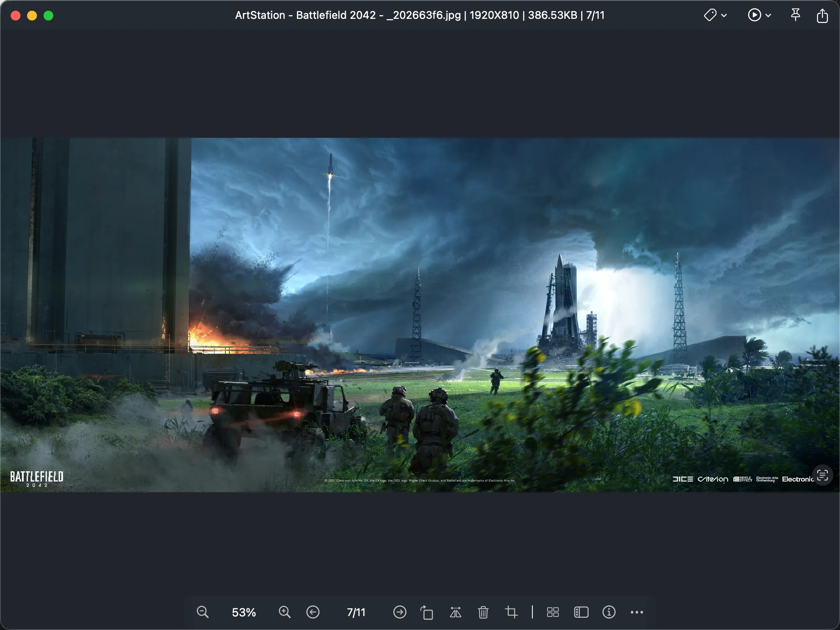Open the more options ellipsis menu
Image resolution: width=840 pixels, height=630 pixels.
[637, 612]
